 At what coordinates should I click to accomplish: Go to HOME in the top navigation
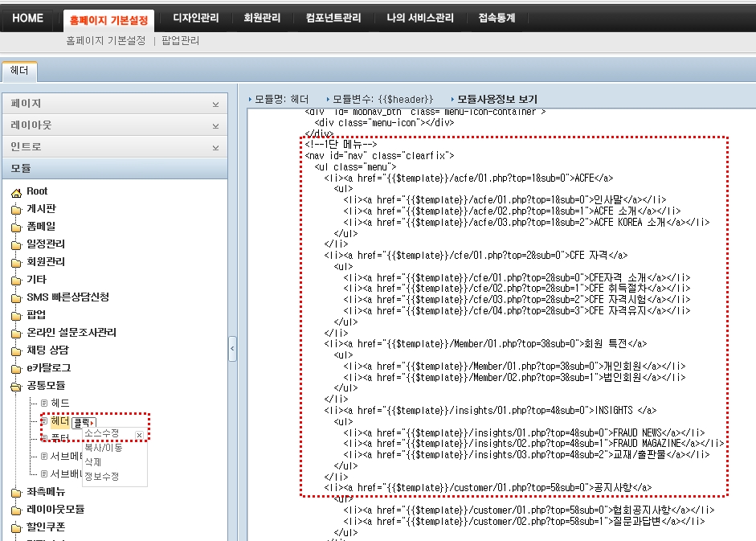pos(27,18)
